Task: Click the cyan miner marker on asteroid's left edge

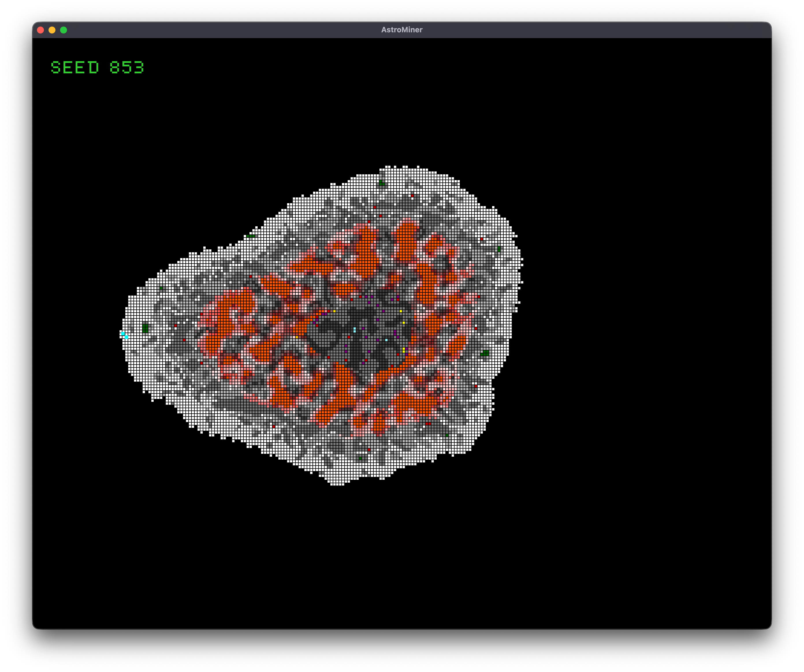Action: point(125,335)
